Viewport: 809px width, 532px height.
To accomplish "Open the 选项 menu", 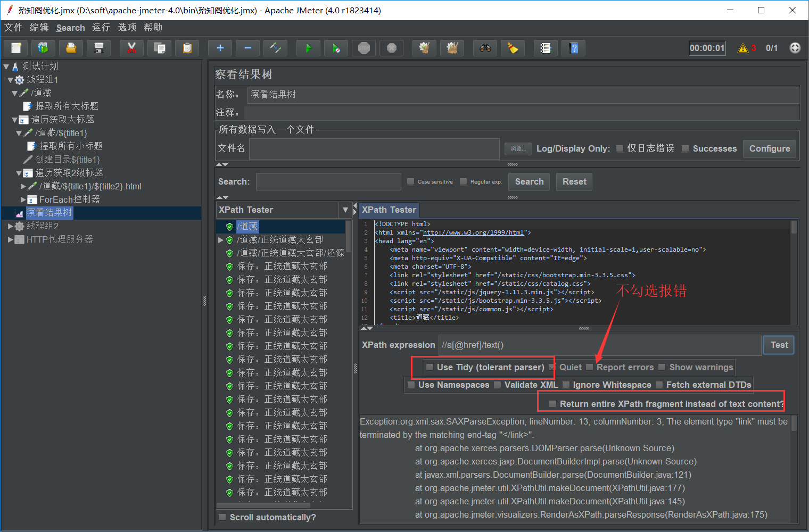I will [127, 27].
